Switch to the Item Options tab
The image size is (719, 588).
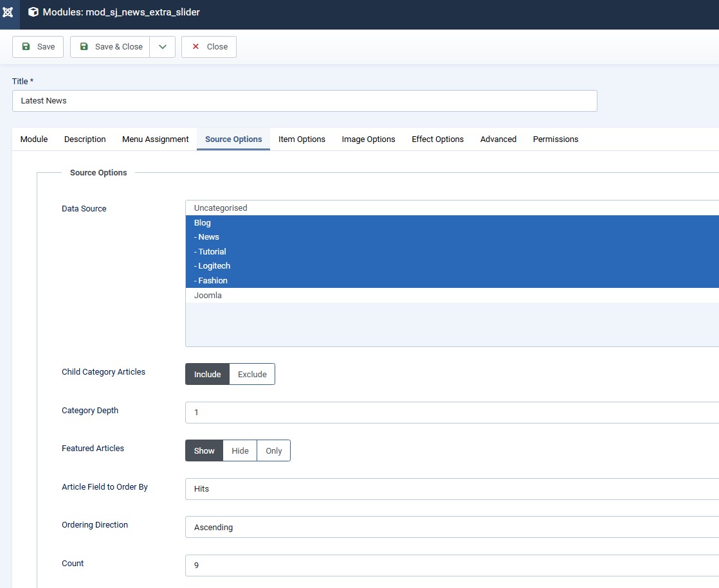click(302, 139)
